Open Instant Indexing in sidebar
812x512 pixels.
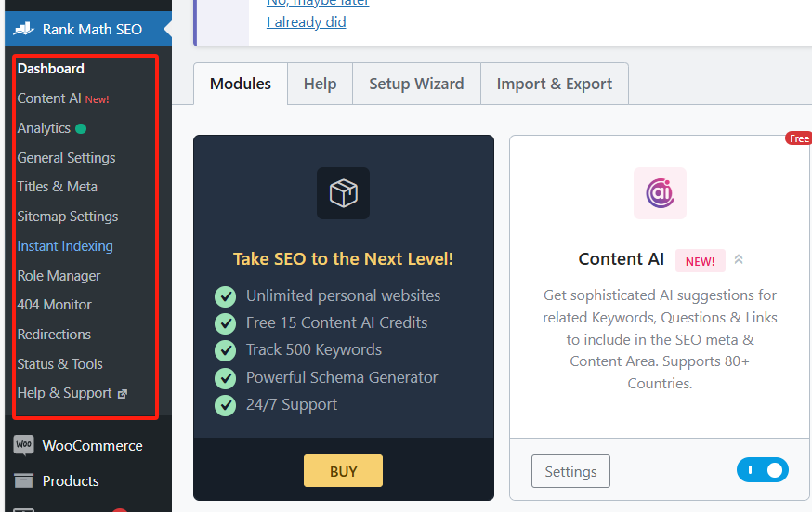coord(65,246)
